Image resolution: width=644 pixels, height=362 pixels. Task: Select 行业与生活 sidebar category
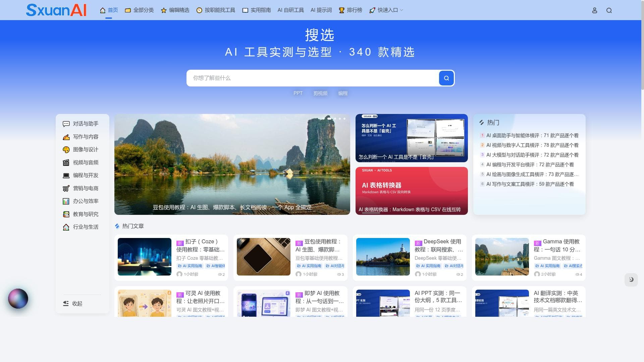click(80, 227)
